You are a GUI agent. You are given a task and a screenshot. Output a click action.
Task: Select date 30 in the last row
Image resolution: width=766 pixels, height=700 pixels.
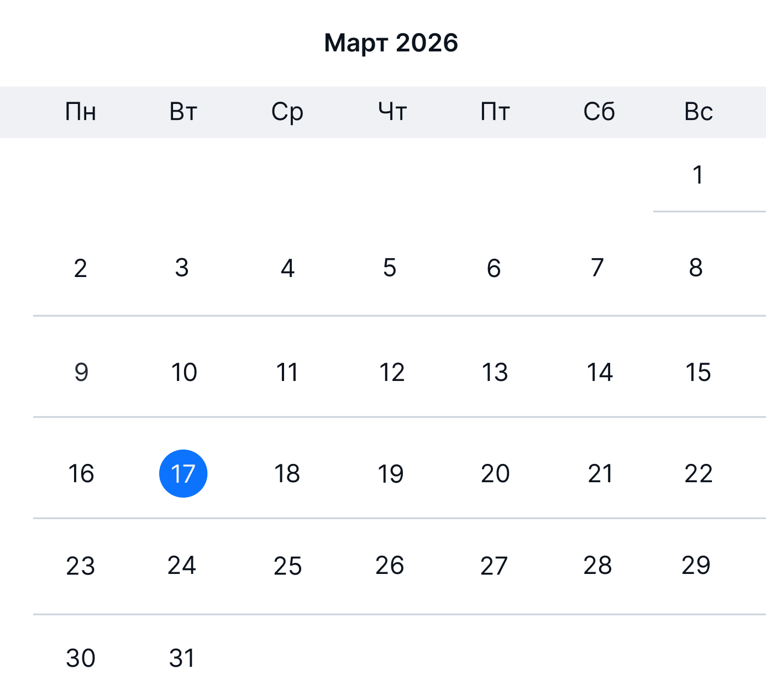(81, 658)
